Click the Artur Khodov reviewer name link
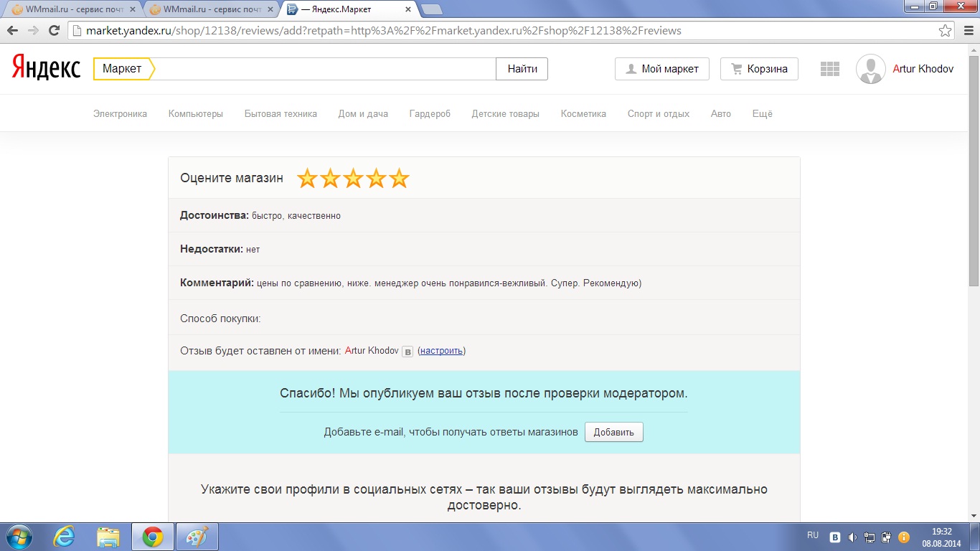The height and width of the screenshot is (551, 980). [372, 351]
